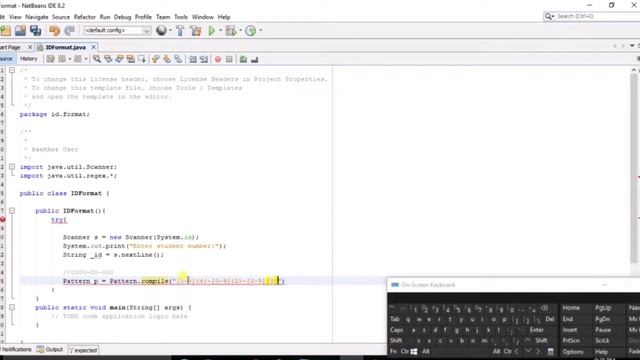Open dropdown arrow next to Run icon
This screenshot has width=640, height=360.
[x=220, y=31]
